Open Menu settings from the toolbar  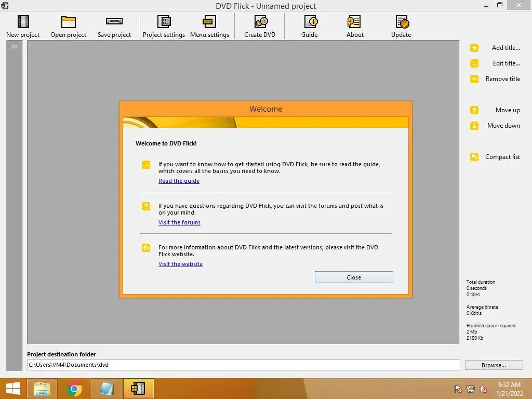[209, 26]
